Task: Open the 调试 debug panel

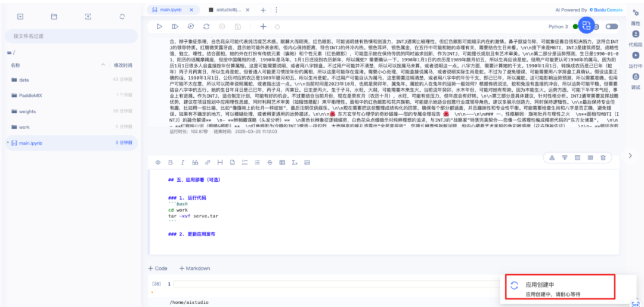Action: [x=636, y=81]
